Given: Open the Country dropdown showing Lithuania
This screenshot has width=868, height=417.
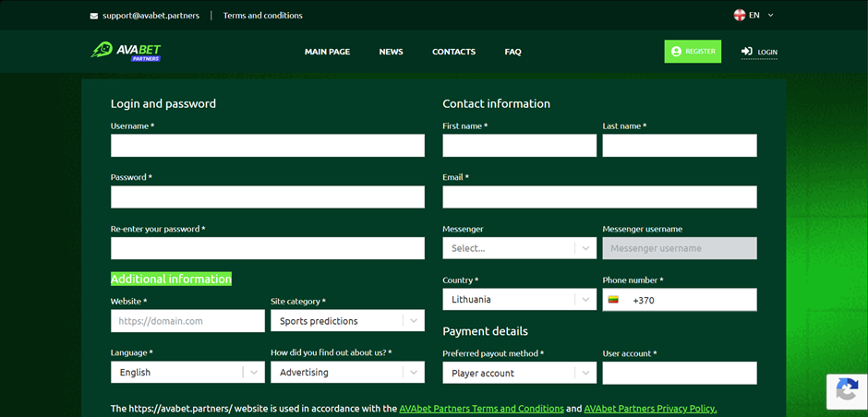Looking at the screenshot, I should pos(519,300).
